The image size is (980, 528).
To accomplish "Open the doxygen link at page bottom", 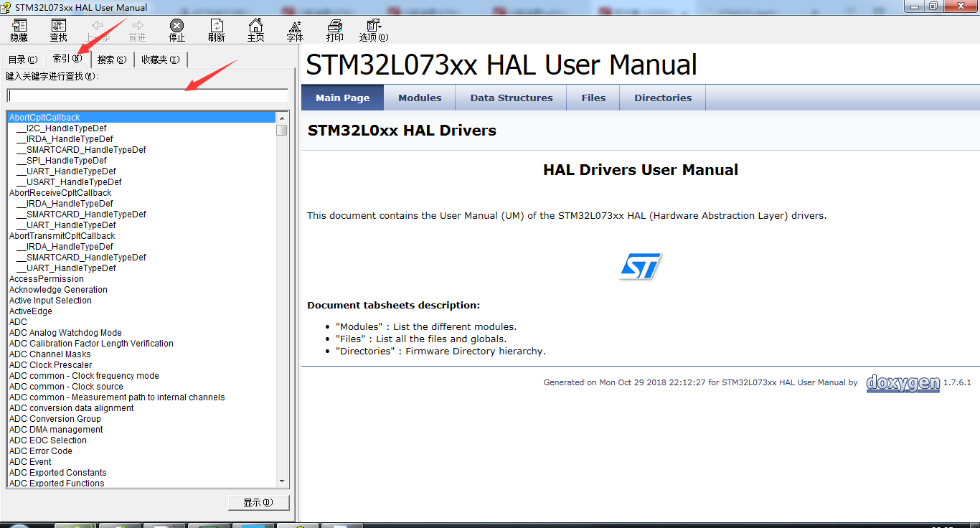I will coord(903,383).
